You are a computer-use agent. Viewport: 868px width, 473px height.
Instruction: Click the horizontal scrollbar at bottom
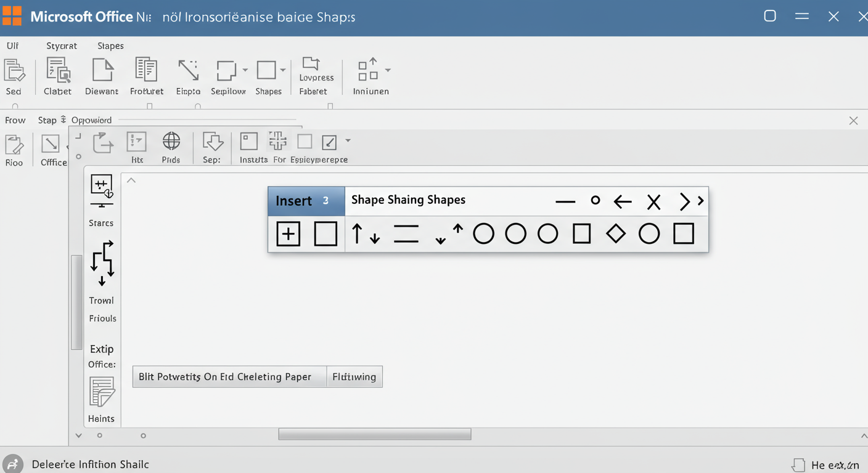374,435
